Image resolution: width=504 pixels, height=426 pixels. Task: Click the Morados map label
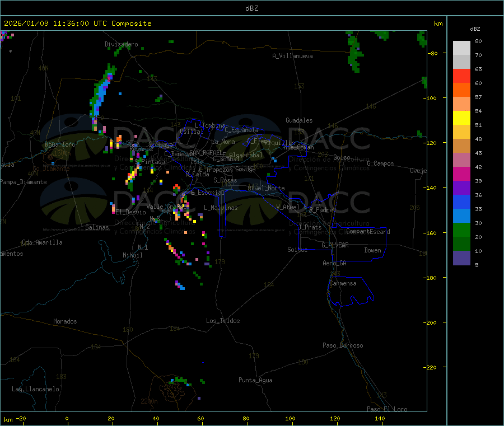pyautogui.click(x=65, y=321)
